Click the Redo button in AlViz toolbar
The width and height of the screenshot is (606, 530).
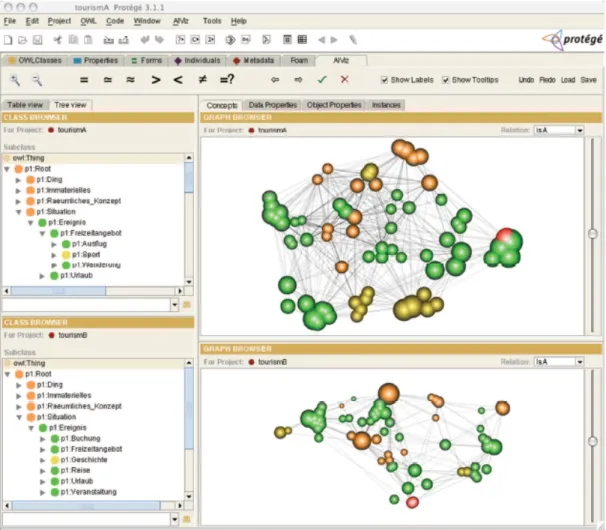tap(547, 80)
